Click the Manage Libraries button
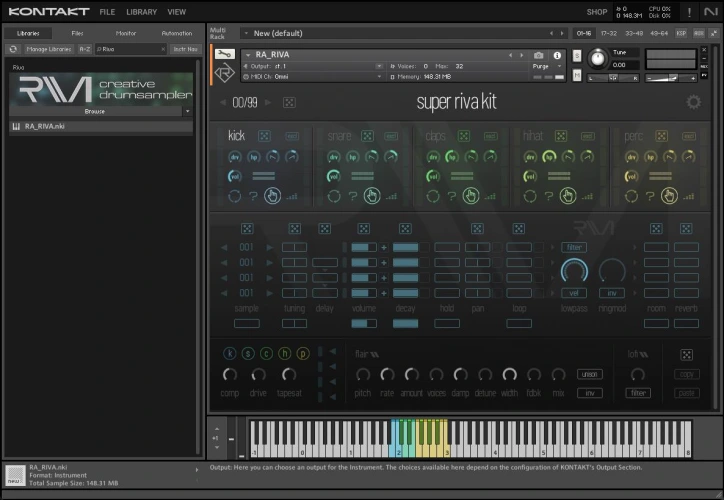 pos(49,48)
